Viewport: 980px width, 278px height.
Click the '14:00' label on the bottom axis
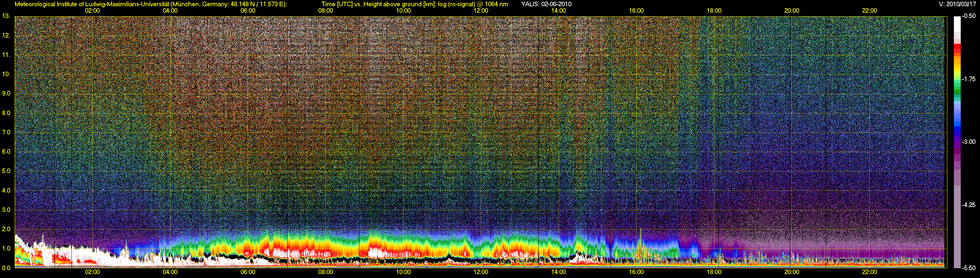click(559, 272)
